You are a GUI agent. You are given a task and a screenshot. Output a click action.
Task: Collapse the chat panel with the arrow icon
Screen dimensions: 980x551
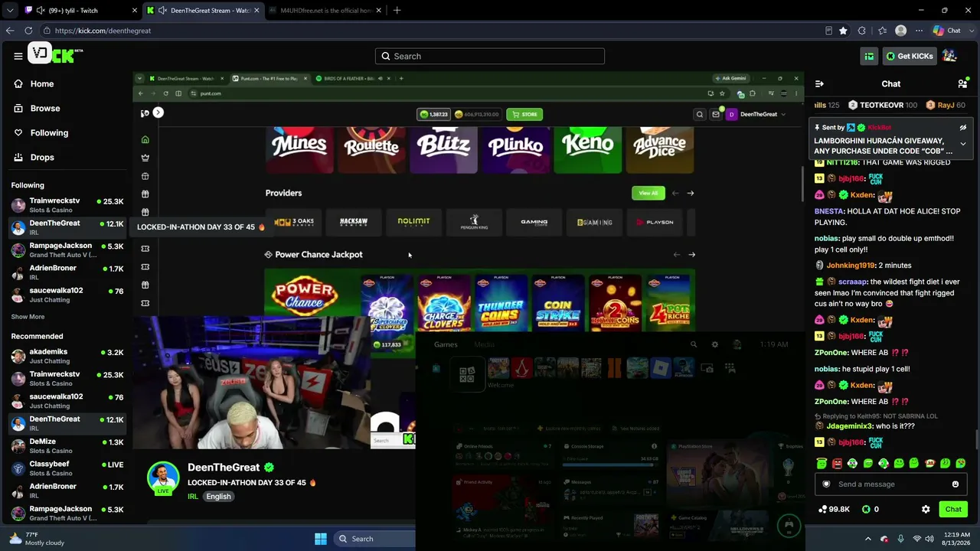[819, 84]
